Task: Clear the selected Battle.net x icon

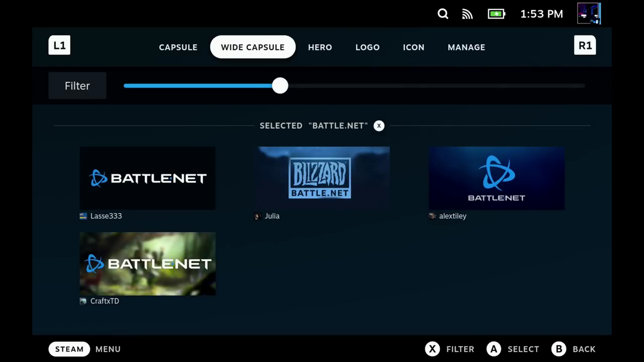Action: click(x=379, y=126)
